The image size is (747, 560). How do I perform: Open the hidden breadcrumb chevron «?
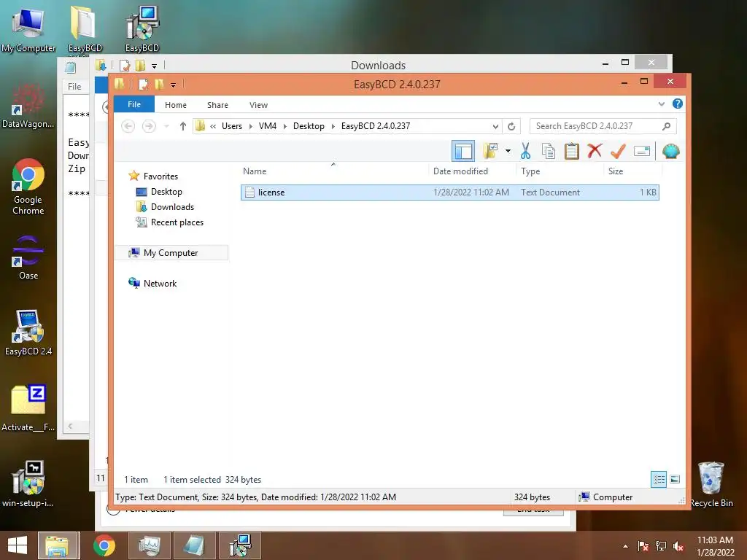[x=214, y=126]
